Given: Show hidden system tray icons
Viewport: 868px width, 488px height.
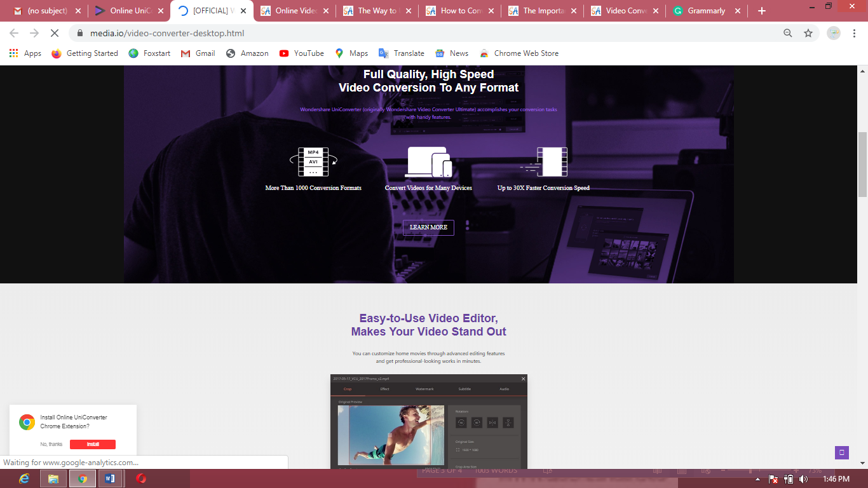Looking at the screenshot, I should pos(759,479).
